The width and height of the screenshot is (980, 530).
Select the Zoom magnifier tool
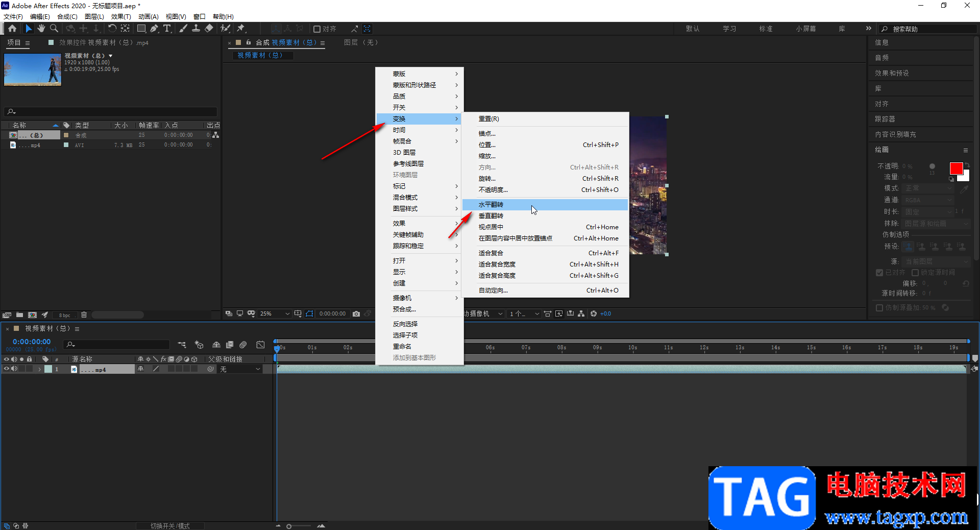tap(54, 29)
